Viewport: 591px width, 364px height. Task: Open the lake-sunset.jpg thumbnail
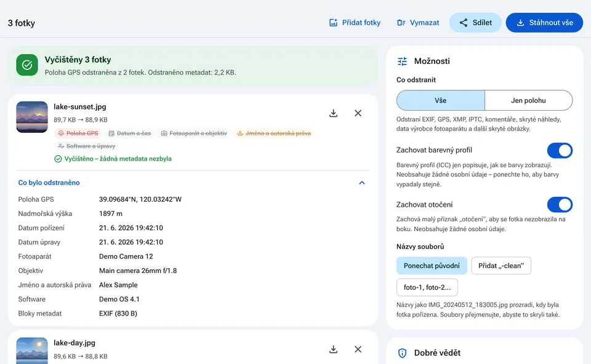tap(32, 117)
